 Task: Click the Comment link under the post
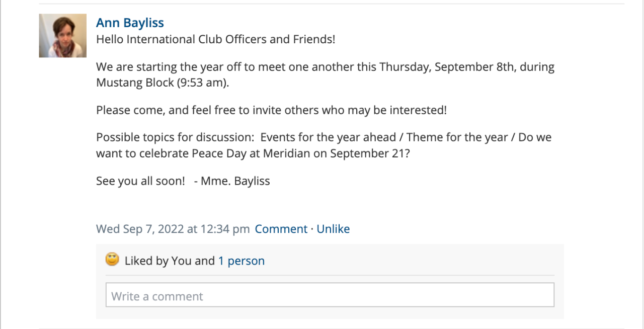[281, 229]
